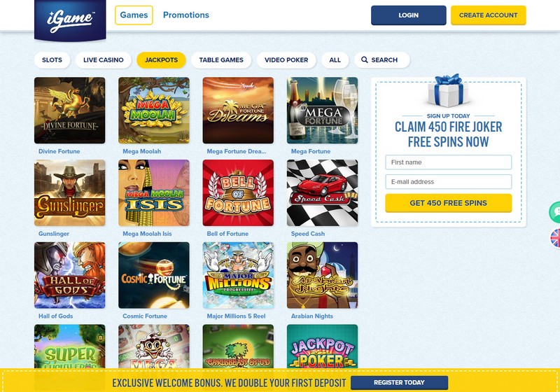Click Get 450 Free Spins button

[x=448, y=203]
